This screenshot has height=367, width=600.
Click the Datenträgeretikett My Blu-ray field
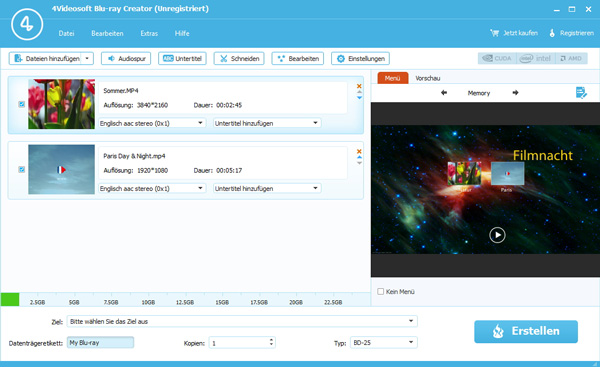pos(100,343)
